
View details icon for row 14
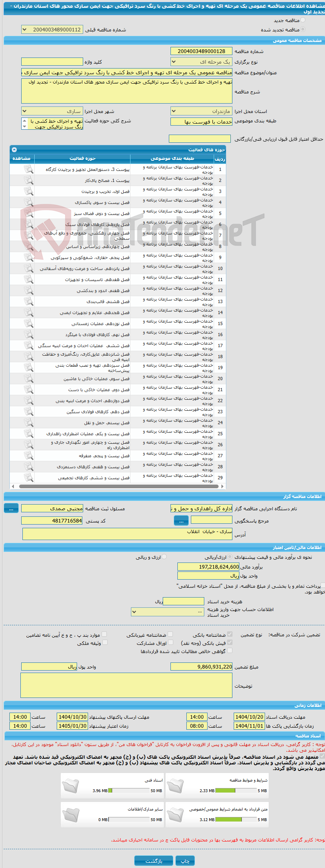pyautogui.click(x=29, y=312)
